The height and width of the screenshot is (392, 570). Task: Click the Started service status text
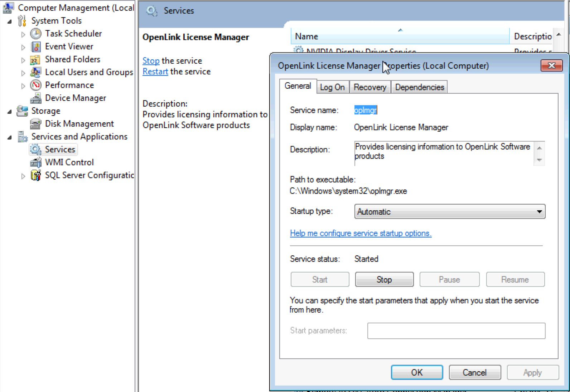coord(366,259)
